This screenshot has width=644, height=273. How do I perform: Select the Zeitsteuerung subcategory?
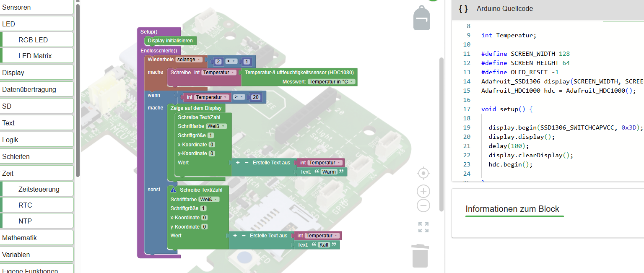(x=37, y=190)
